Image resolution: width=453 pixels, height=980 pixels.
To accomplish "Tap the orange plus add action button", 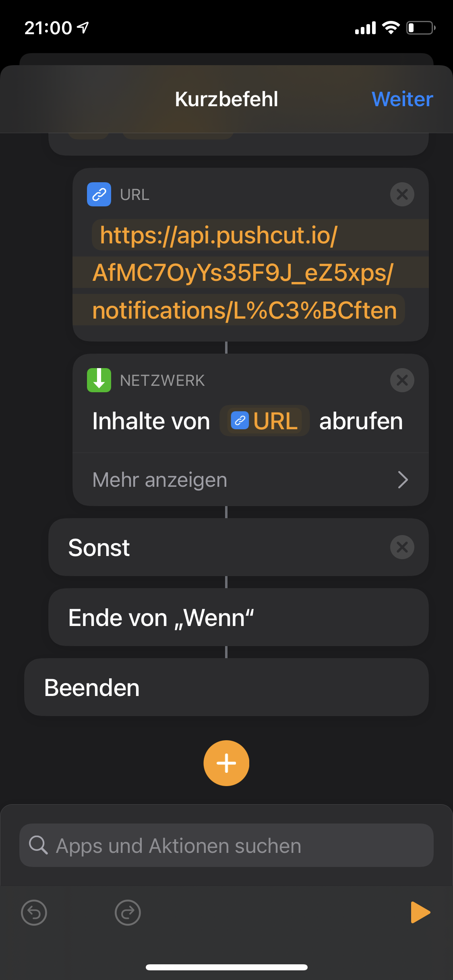I will [226, 763].
